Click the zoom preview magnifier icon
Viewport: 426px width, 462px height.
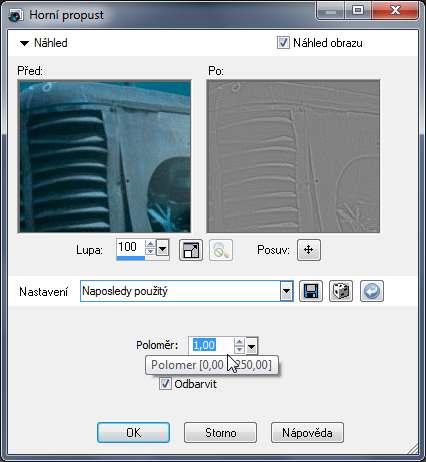tap(221, 250)
